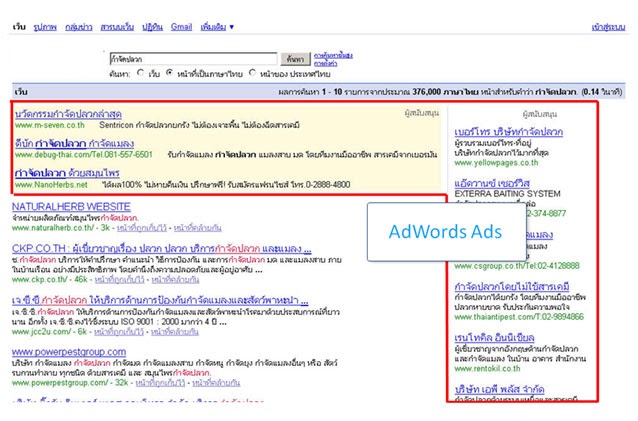638x421 pixels.
Task: Open cached page link for jcc2u.com result
Action: [x=119, y=332]
